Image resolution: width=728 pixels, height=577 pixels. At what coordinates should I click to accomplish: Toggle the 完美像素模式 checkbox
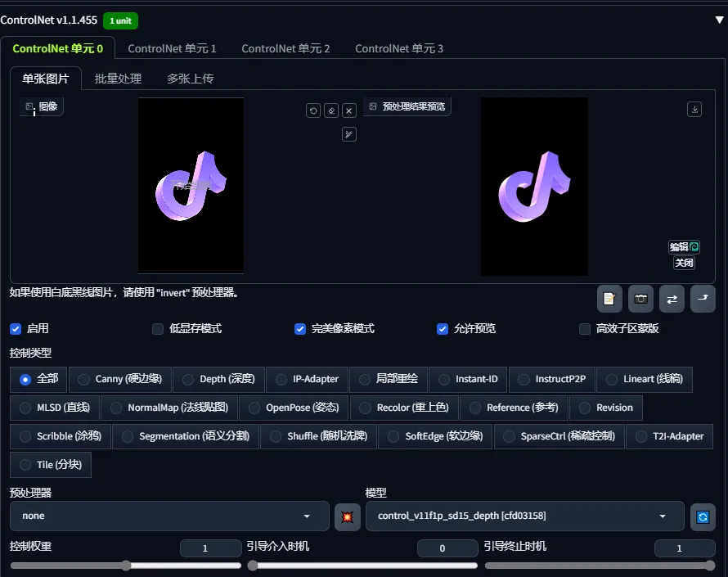tap(300, 329)
